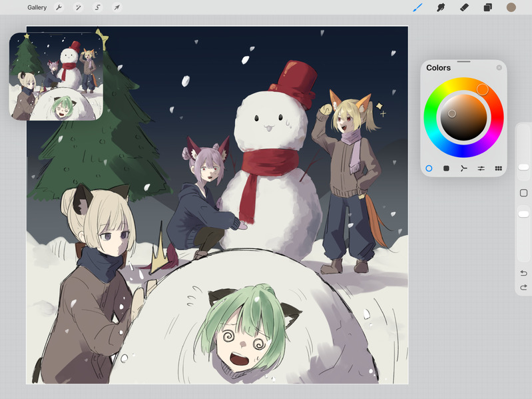This screenshot has height=399, width=532.
Task: Switch to the Palettes color tab
Action: tap(499, 169)
